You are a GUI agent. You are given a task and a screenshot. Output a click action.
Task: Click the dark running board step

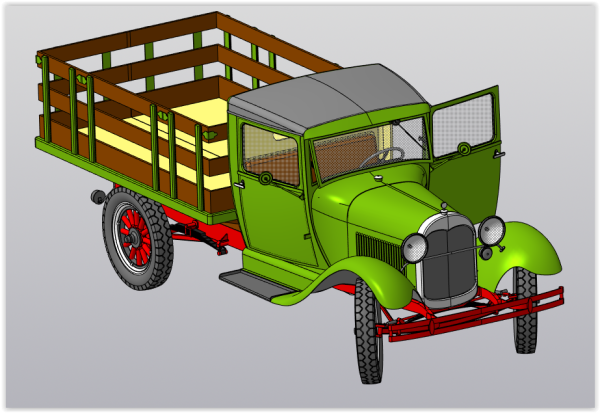257,284
